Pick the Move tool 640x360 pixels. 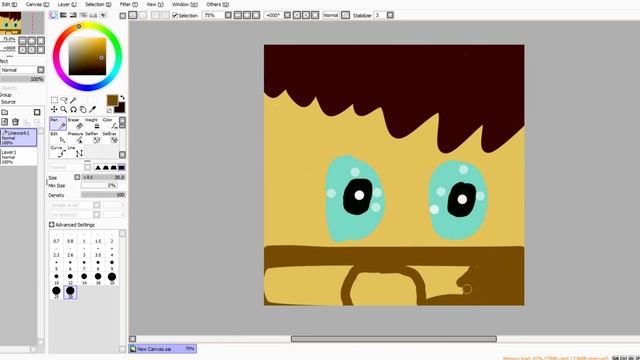pos(54,109)
